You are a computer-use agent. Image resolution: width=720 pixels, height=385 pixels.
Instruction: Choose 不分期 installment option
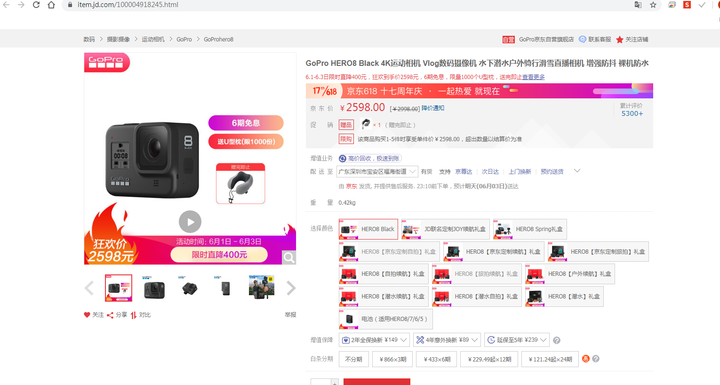coord(354,359)
